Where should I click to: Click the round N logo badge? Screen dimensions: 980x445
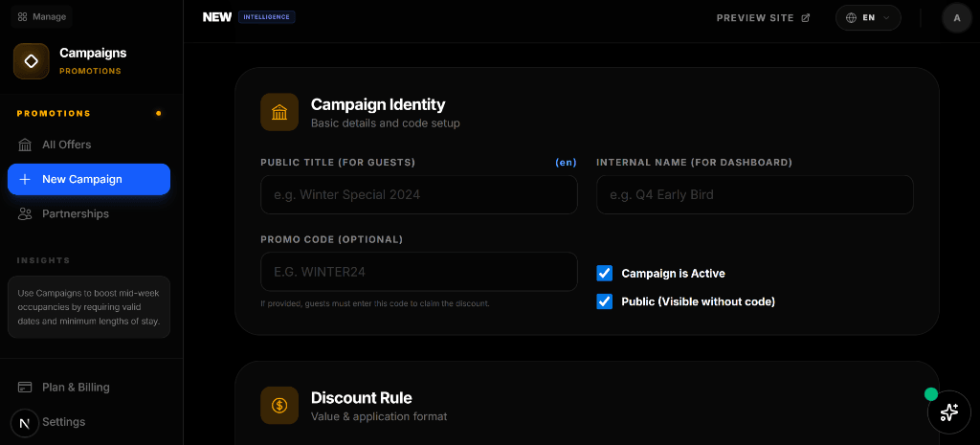(25, 423)
